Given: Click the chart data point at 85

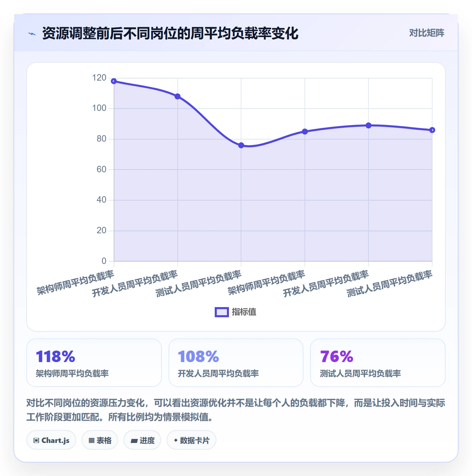Looking at the screenshot, I should 305,131.
